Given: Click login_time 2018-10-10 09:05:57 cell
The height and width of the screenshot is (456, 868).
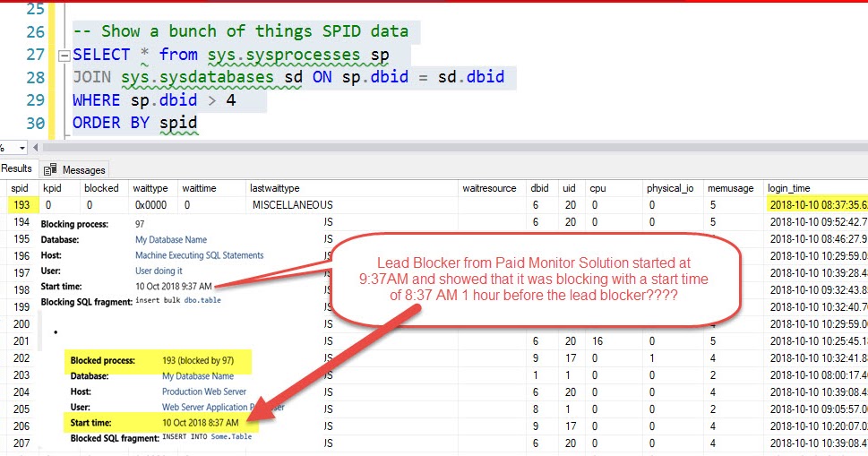Looking at the screenshot, I should click(x=819, y=409).
